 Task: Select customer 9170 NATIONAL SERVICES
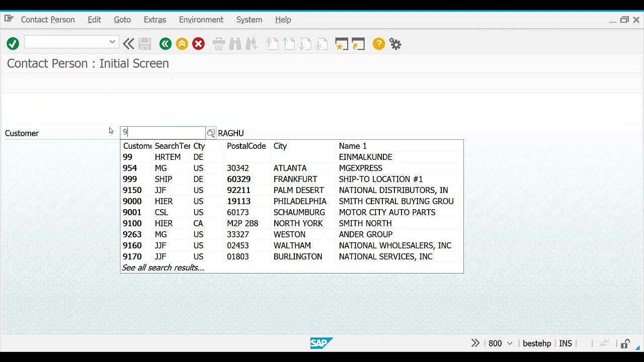[292, 256]
